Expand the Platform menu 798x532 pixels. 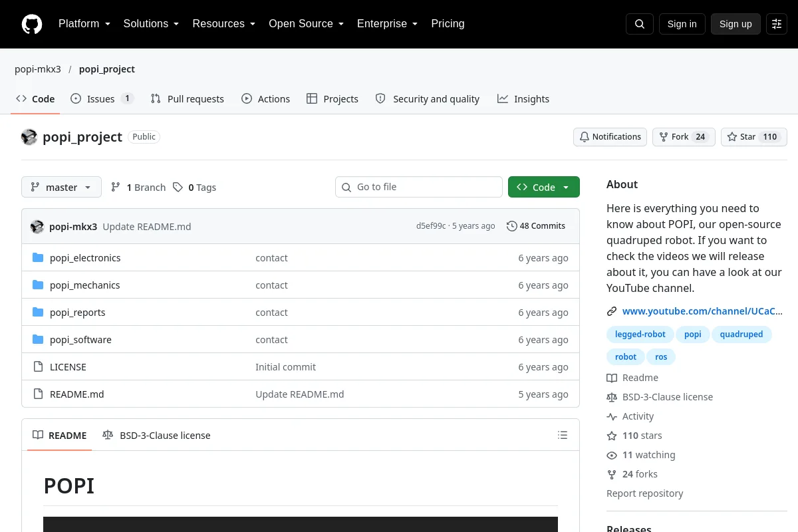pos(84,24)
